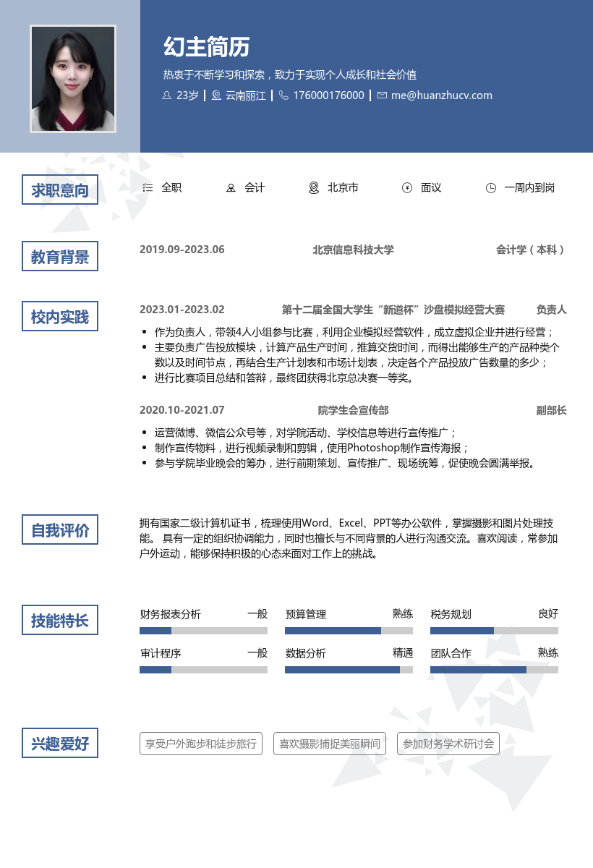Screen dimensions: 593x868
Task: Switch to the 教育背景 section
Action: pyautogui.click(x=60, y=255)
